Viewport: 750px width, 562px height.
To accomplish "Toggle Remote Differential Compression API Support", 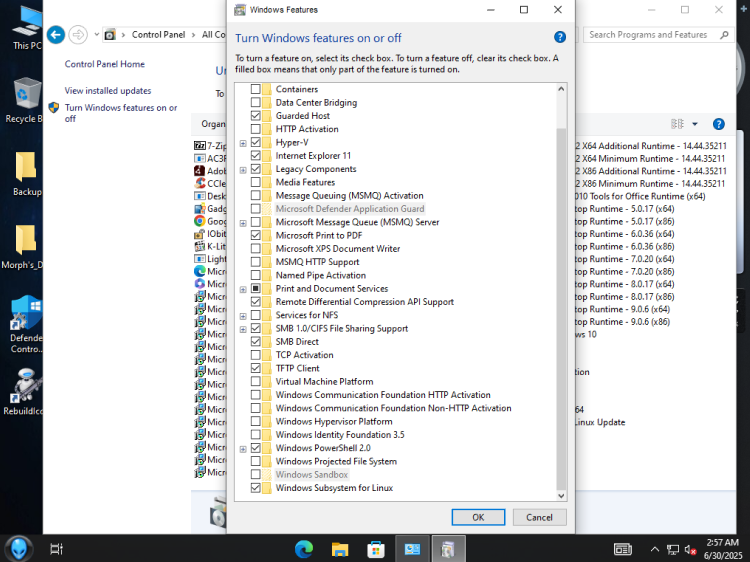I will (x=255, y=302).
